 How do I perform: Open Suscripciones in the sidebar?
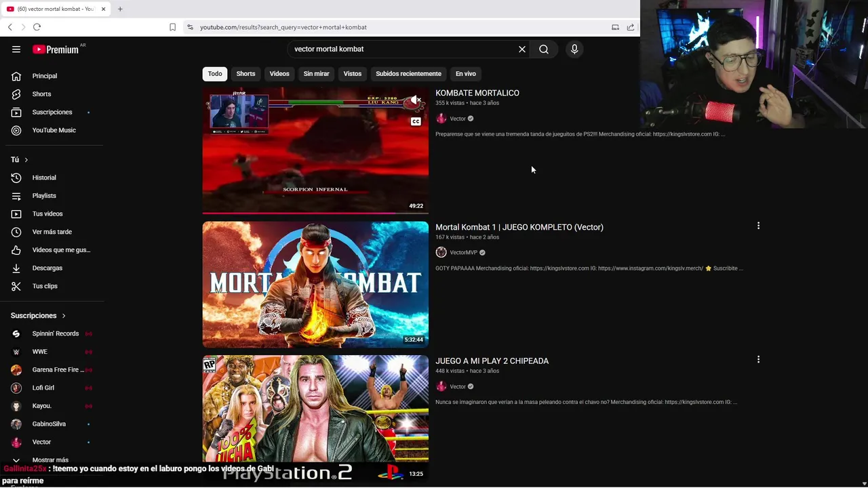click(x=52, y=112)
